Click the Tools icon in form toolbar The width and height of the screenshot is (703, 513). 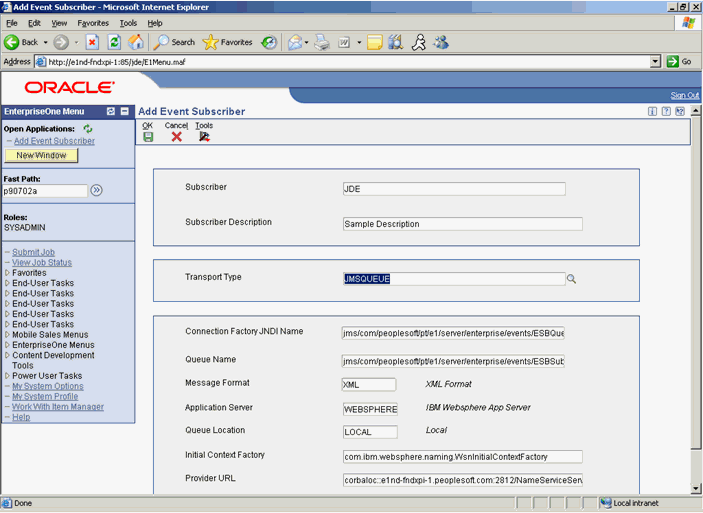tap(204, 137)
